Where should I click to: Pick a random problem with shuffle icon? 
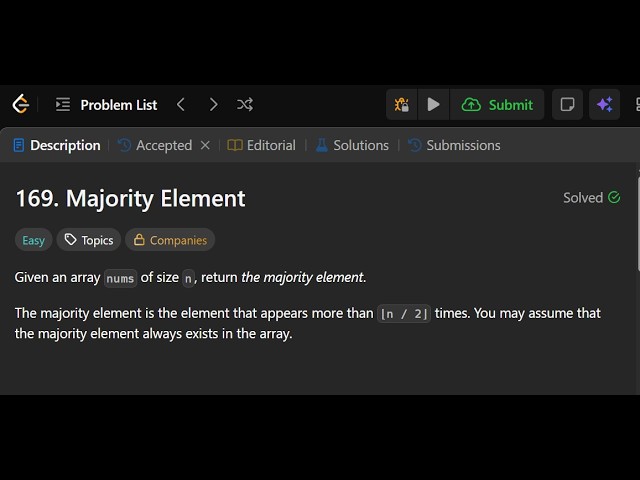[245, 104]
